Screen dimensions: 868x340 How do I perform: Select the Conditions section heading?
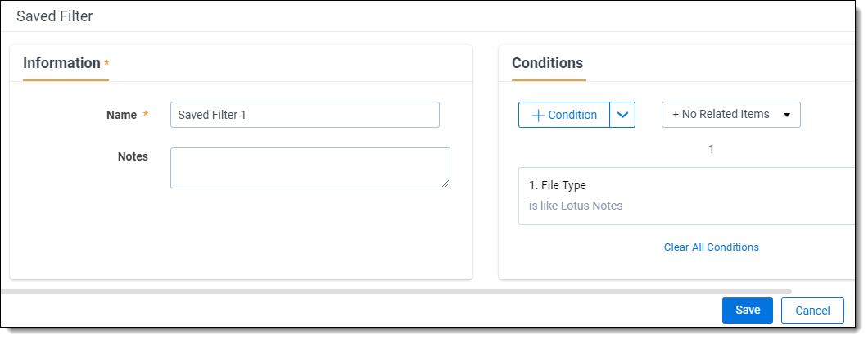547,63
